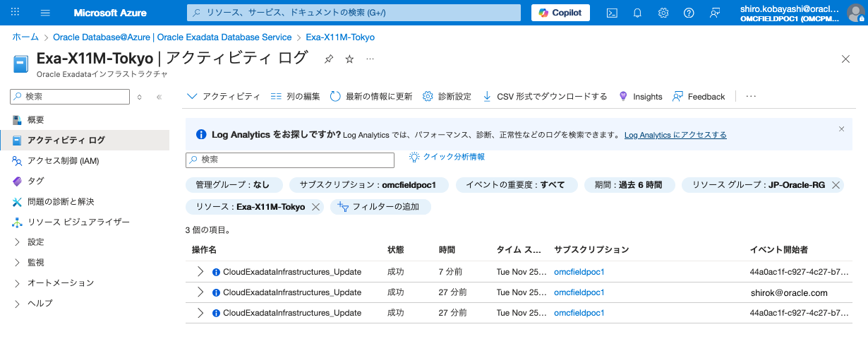This screenshot has width=868, height=363.
Task: Open the Exa-X11M-Tokyo breadcrumb
Action: click(x=340, y=37)
